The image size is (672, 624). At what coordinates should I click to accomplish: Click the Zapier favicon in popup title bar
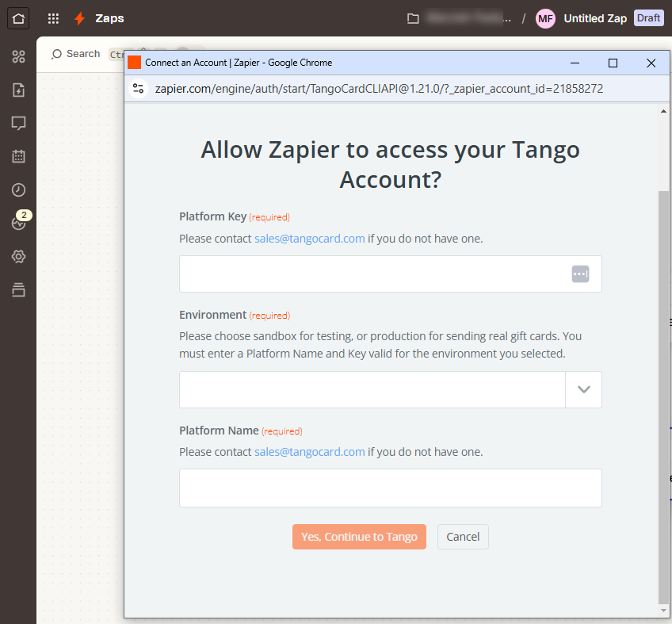click(134, 63)
